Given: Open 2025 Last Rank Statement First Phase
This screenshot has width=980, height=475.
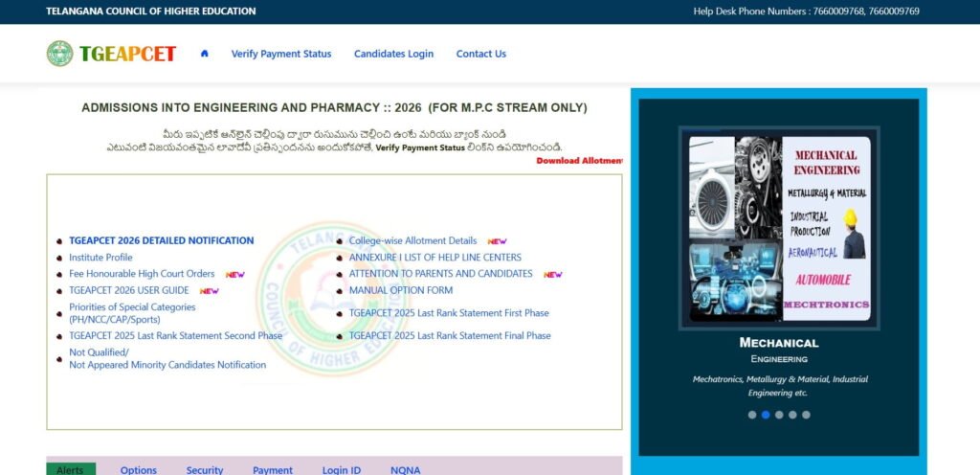Looking at the screenshot, I should [x=449, y=313].
